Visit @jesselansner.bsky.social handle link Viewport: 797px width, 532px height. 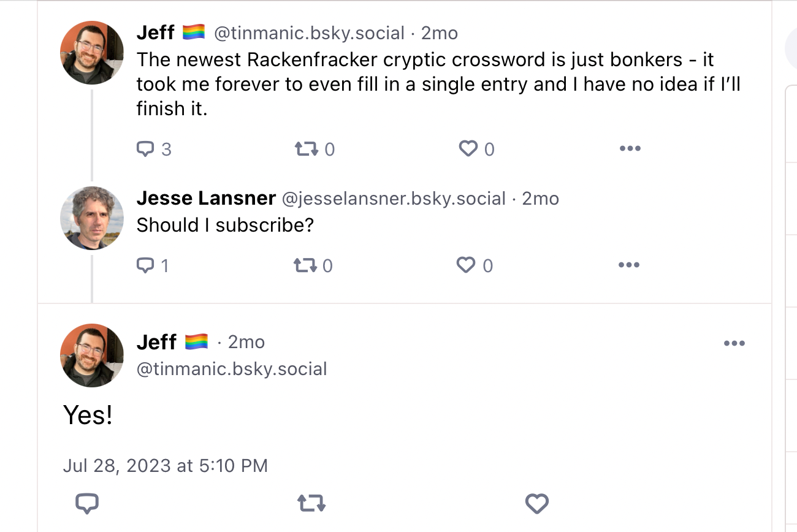click(394, 199)
